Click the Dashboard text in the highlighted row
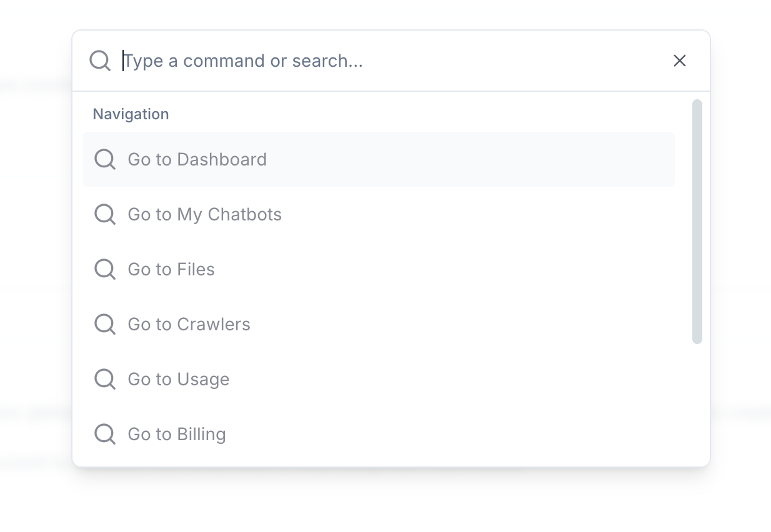The width and height of the screenshot is (771, 532). (222, 159)
